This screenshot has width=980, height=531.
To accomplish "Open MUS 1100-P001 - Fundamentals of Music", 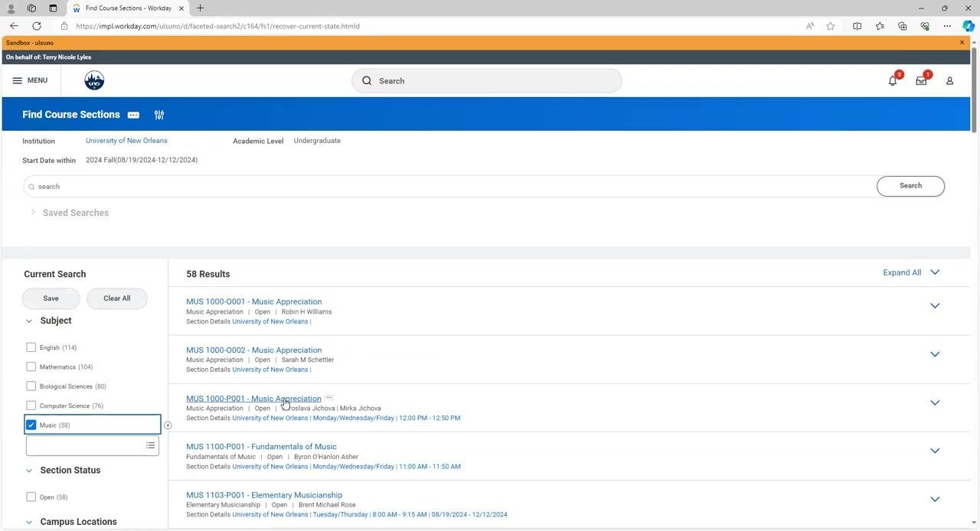I will coord(261,447).
